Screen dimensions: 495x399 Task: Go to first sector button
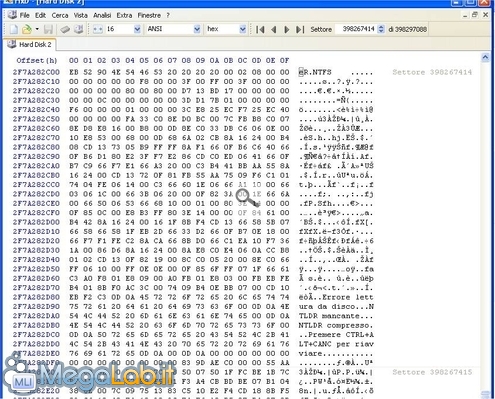pos(260,29)
